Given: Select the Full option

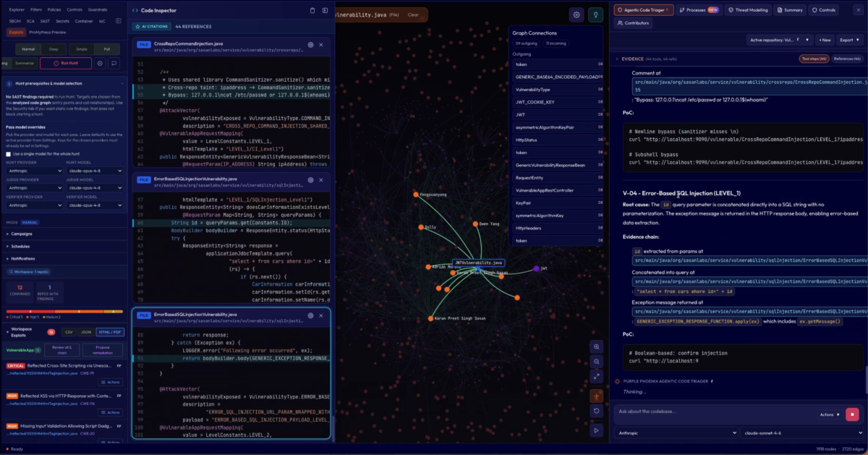Looking at the screenshot, I should click(x=108, y=49).
